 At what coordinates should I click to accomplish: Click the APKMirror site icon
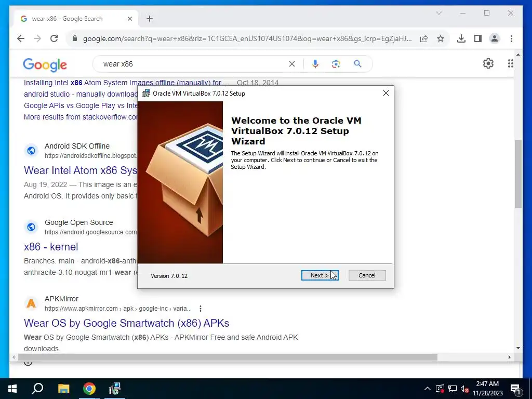[x=31, y=303]
